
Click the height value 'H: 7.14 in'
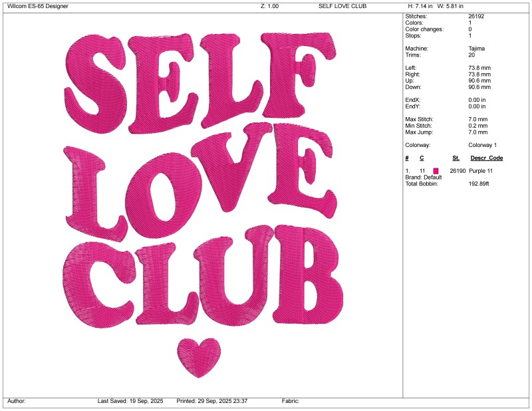[420, 6]
